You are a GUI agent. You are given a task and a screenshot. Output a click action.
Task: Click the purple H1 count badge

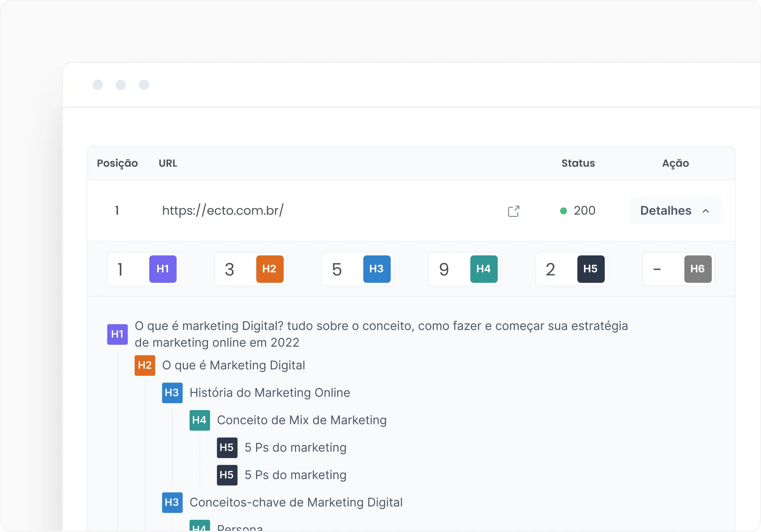[x=162, y=269]
